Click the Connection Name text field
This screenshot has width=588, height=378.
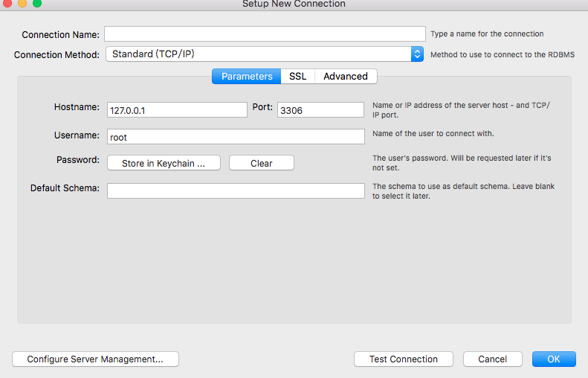(x=265, y=34)
